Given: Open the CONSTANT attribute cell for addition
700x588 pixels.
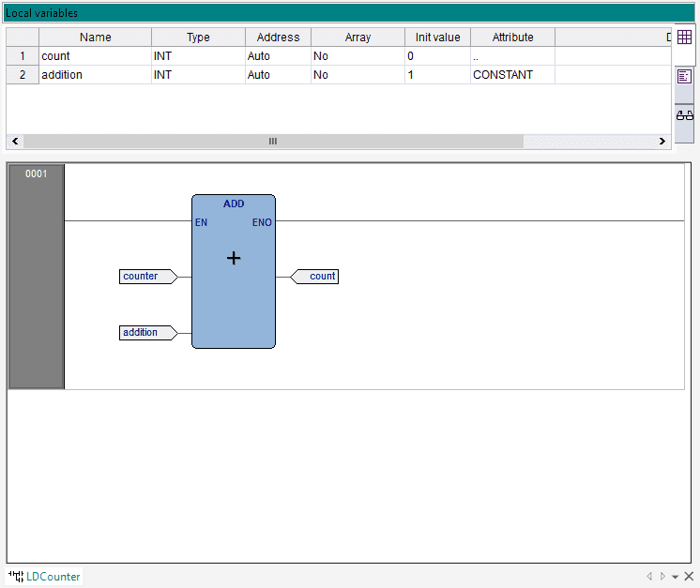Looking at the screenshot, I should [512, 75].
